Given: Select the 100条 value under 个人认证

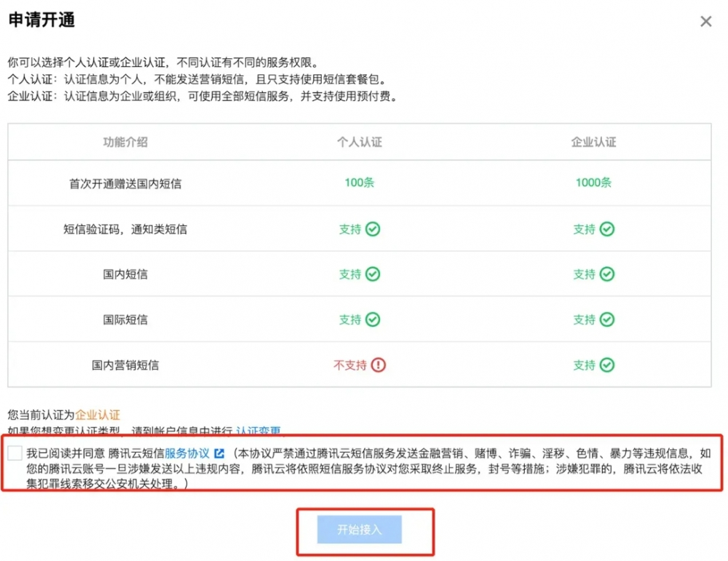Looking at the screenshot, I should click(360, 183).
